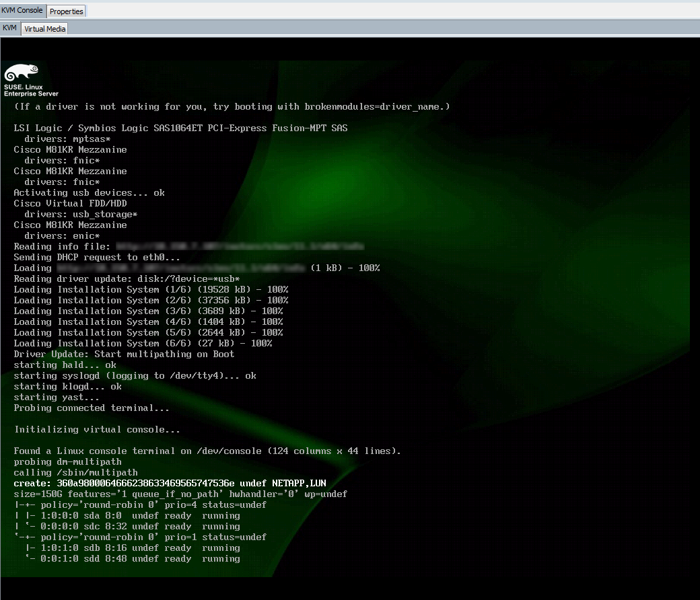Click the SUSE Linux Enterprise Server text

pyautogui.click(x=31, y=91)
